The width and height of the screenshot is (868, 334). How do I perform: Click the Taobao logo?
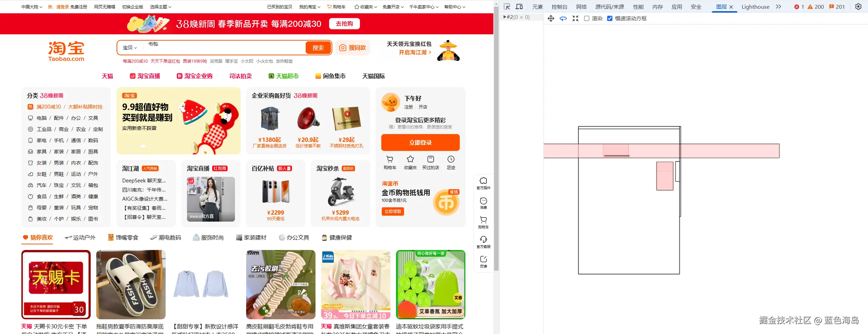pos(66,51)
